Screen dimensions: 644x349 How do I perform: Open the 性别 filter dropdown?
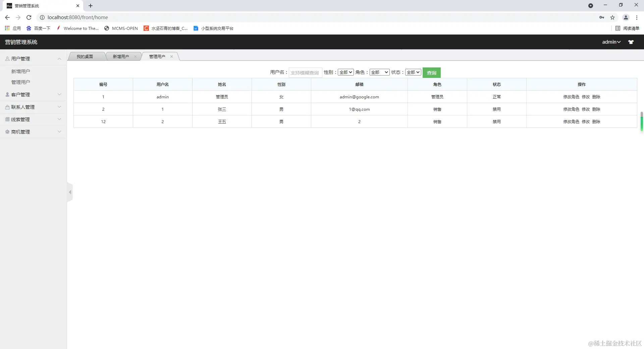coord(346,72)
